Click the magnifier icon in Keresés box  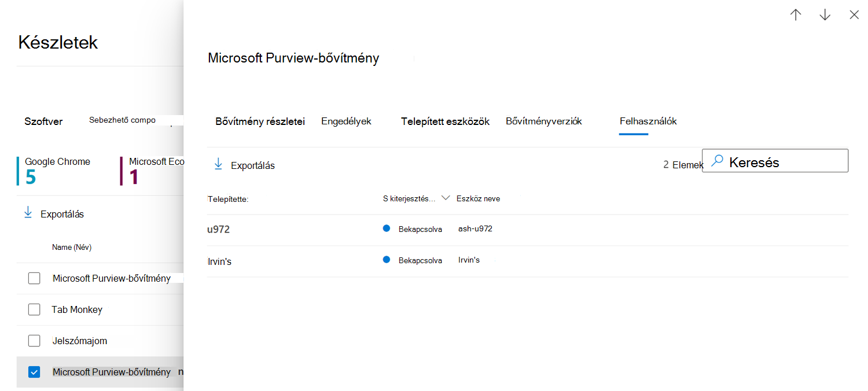pyautogui.click(x=717, y=161)
